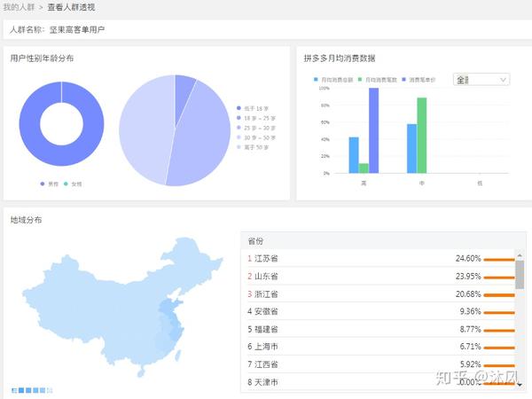Click the province list scrollbar thumb
Image resolution: width=532 pixels, height=399 pixels.
point(520,275)
